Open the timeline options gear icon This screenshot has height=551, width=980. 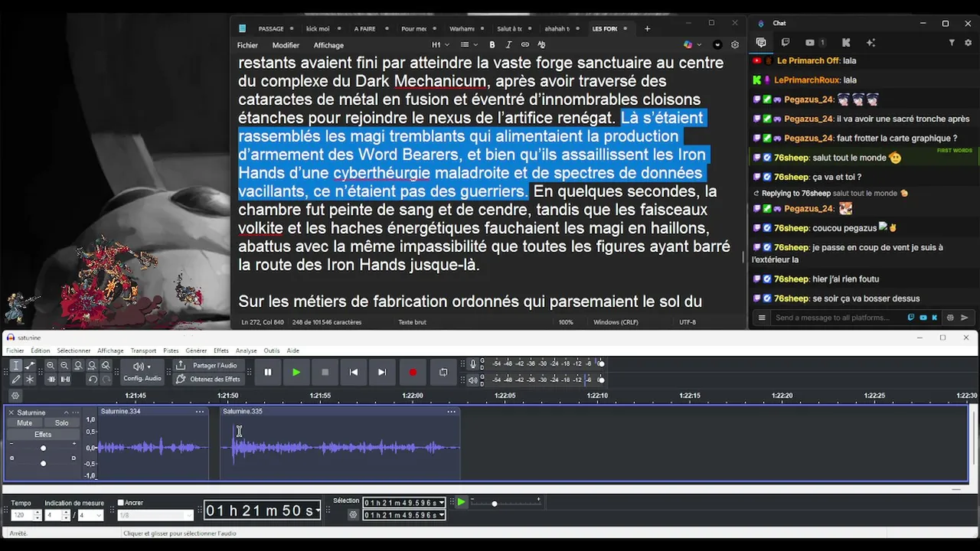coord(15,396)
